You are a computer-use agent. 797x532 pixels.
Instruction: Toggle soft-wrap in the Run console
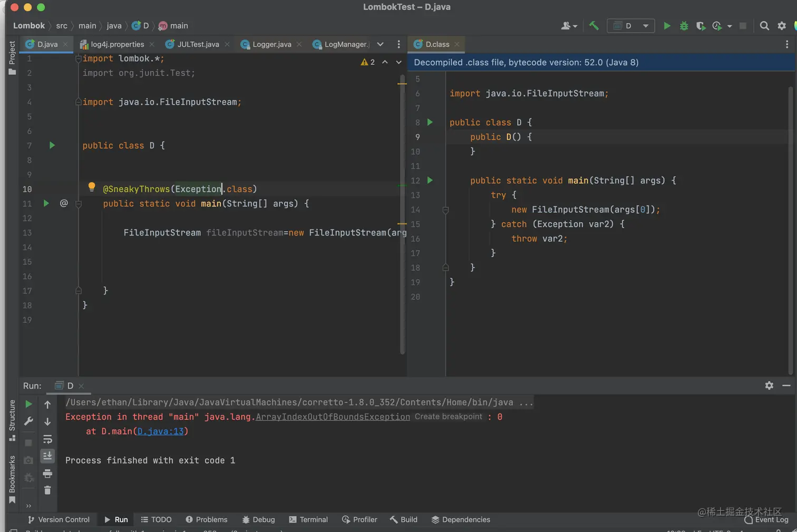coord(47,439)
